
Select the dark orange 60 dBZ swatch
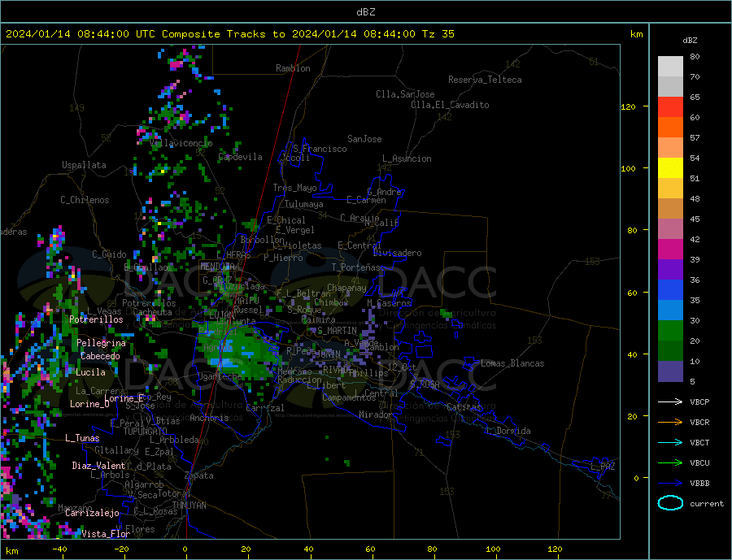pyautogui.click(x=670, y=128)
